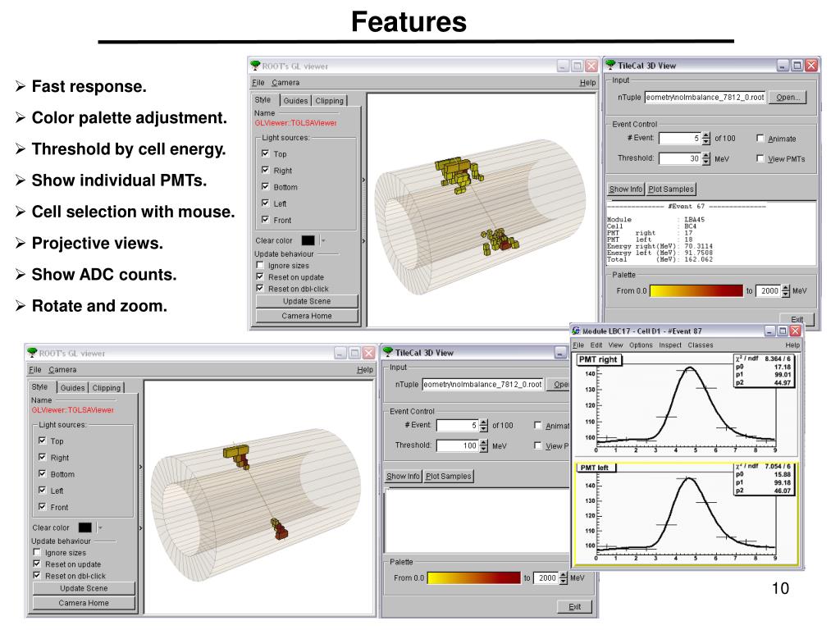Viewport: 840px width, 630px height.
Task: Open Edit menu in Module LBC17 window
Action: tap(596, 345)
